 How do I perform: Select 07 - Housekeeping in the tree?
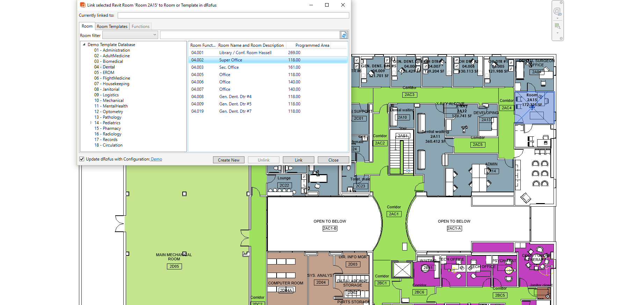(x=111, y=84)
